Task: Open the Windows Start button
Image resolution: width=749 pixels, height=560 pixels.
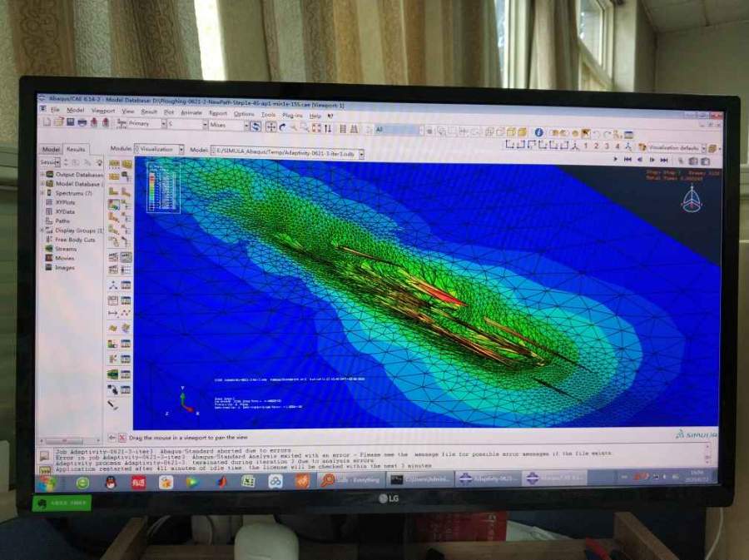Action: tap(47, 483)
